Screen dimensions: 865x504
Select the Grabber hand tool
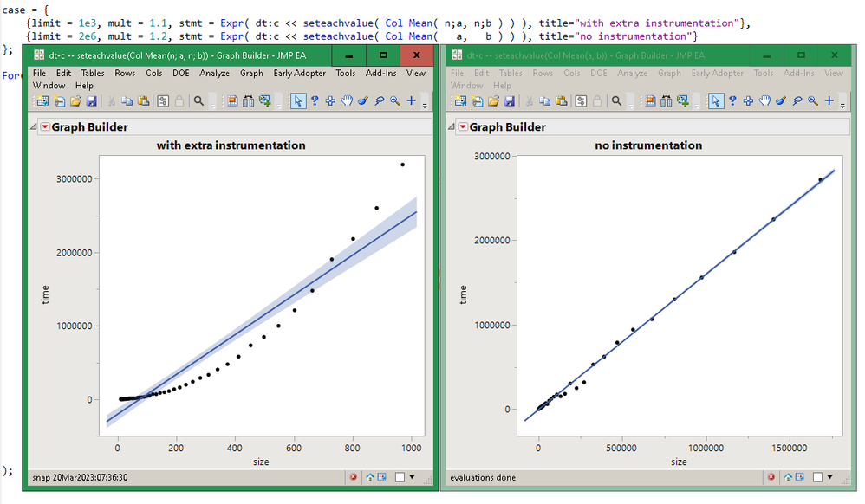(x=347, y=101)
